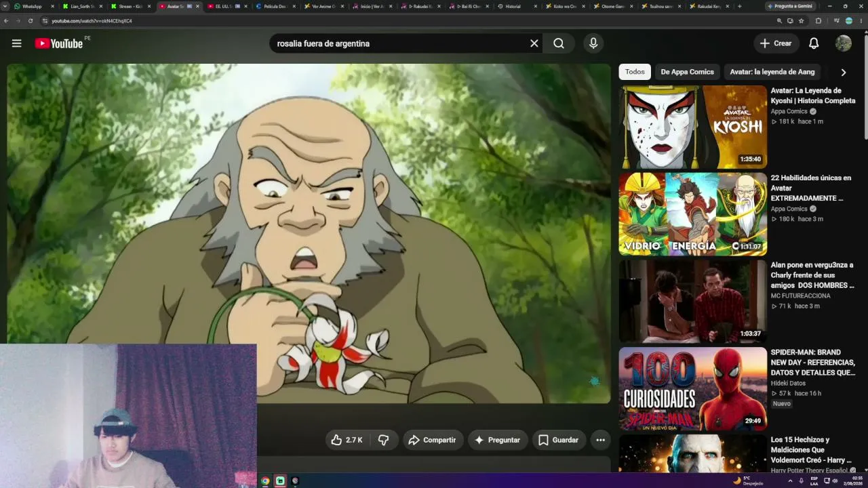
Task: Close the WhatsApp tab
Action: (52, 6)
